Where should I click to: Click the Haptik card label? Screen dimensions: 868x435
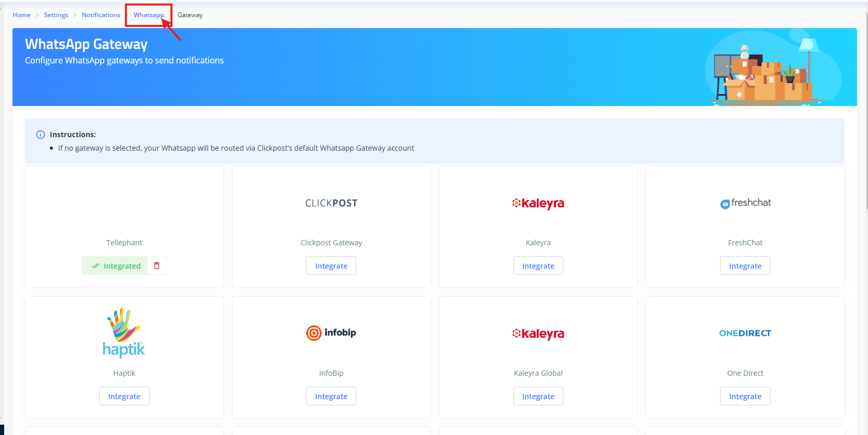coord(124,373)
